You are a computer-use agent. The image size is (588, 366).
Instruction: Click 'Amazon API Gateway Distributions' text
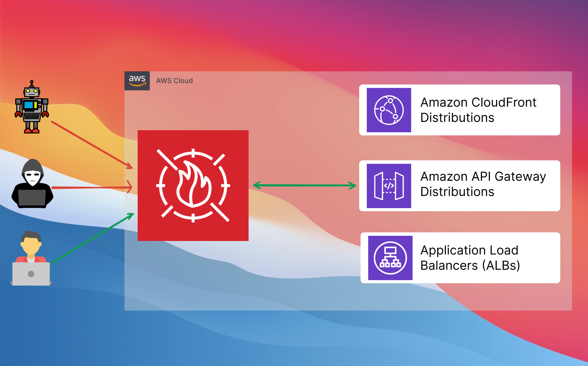(x=483, y=184)
